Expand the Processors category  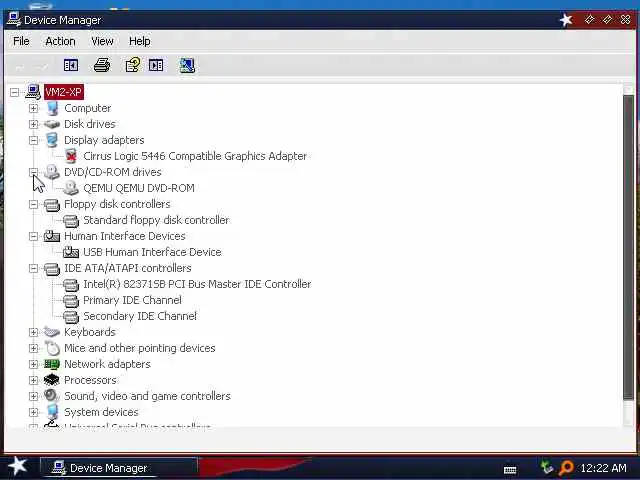point(33,380)
